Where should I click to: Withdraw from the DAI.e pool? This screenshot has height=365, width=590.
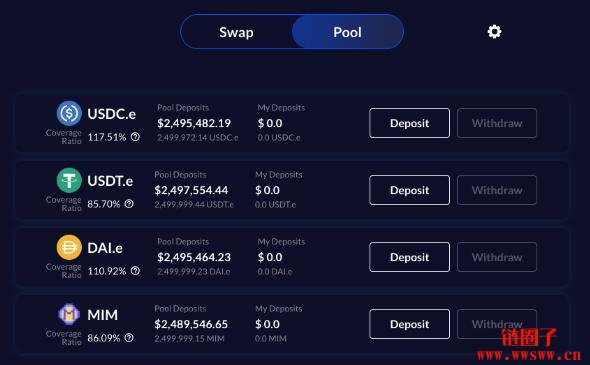click(497, 257)
